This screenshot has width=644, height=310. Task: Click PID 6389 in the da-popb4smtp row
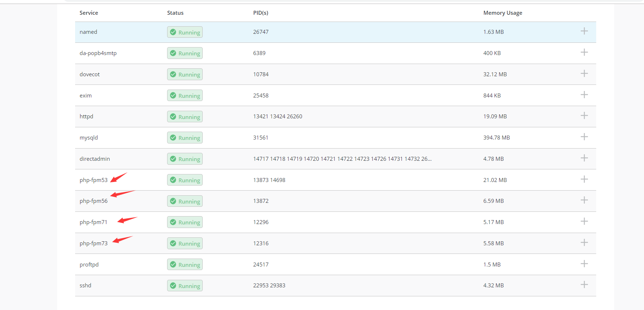(259, 53)
